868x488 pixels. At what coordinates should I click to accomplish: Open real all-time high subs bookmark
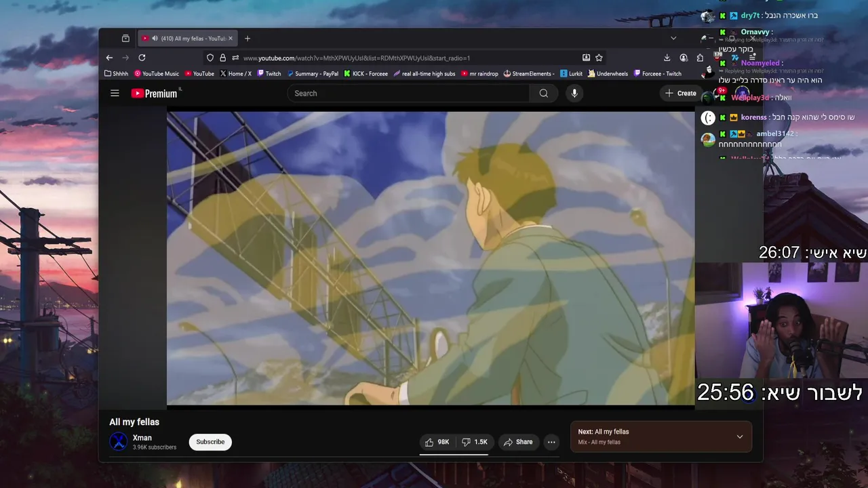(425, 74)
